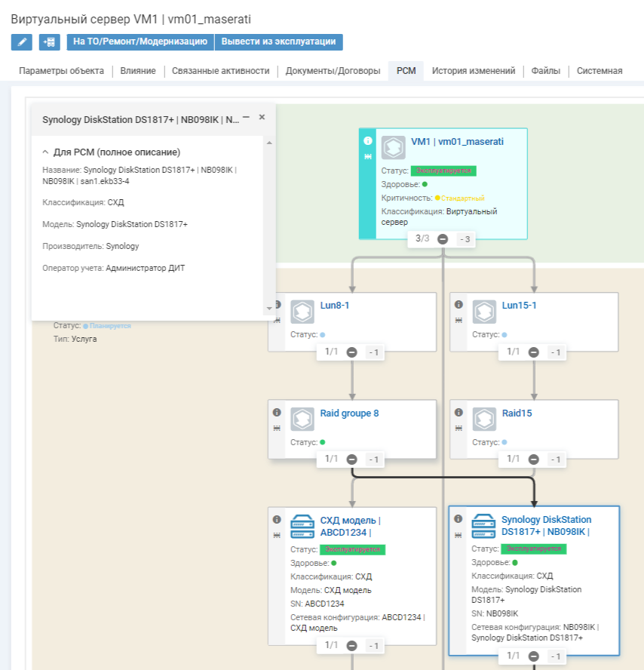
Task: Click the СХД модель storage icon
Action: (302, 527)
